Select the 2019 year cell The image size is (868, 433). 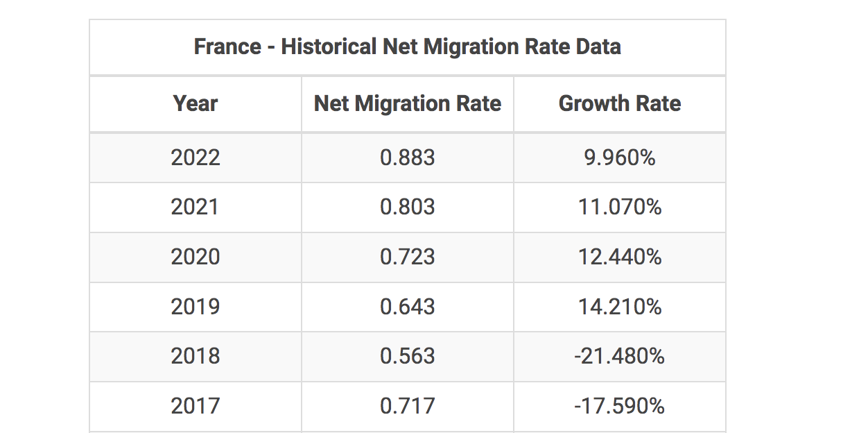pos(196,306)
